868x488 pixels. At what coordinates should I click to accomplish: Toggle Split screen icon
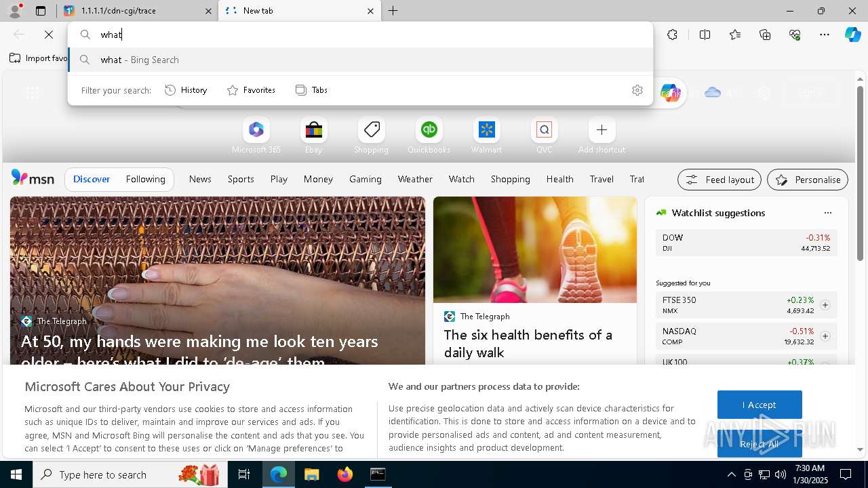point(705,35)
